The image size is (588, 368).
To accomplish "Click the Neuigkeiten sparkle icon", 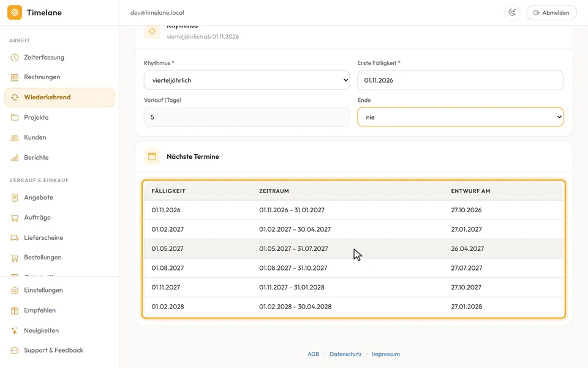I will [x=15, y=331].
